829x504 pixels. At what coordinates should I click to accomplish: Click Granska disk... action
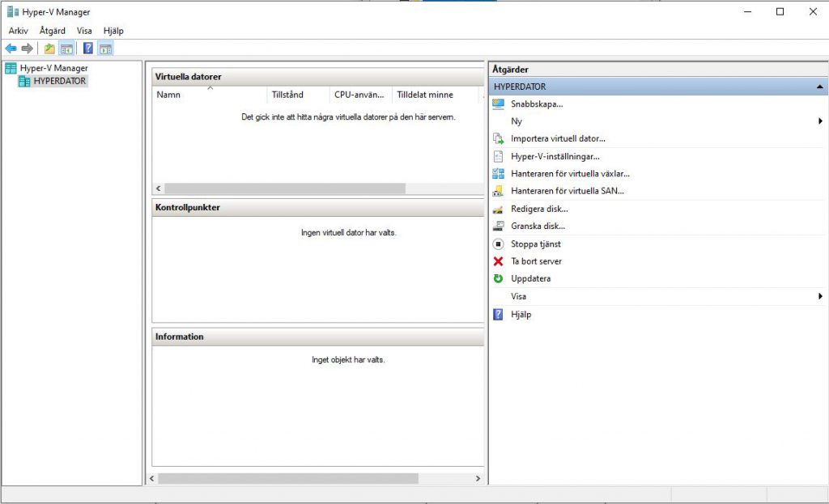click(x=538, y=227)
